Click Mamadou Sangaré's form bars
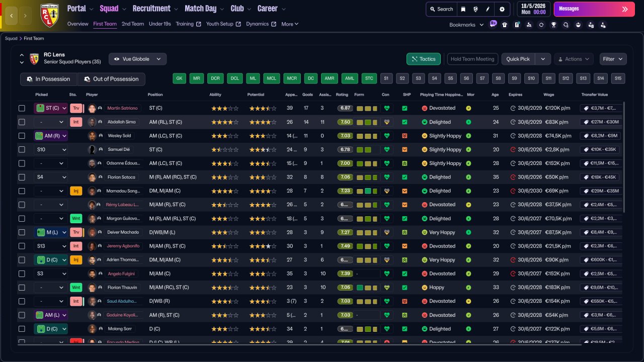The image size is (644, 362). 367,191
